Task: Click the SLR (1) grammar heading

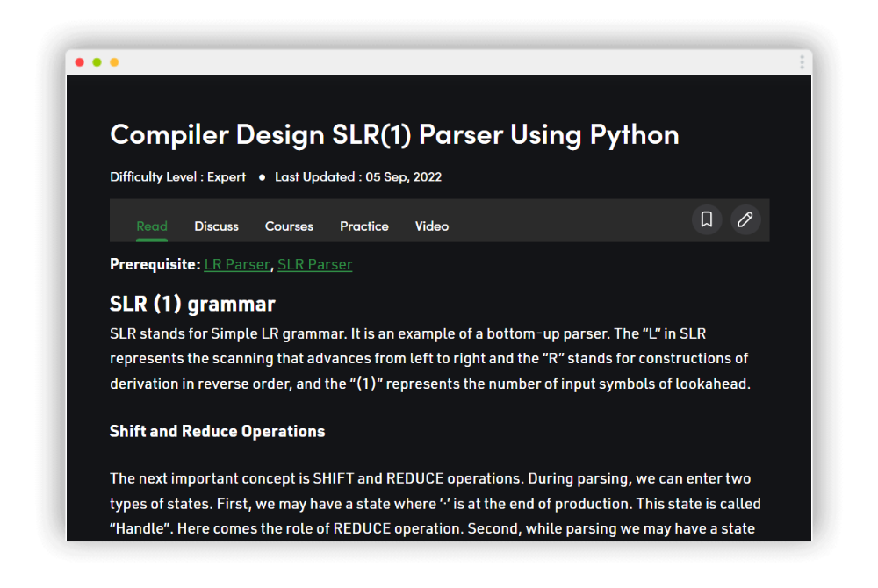Action: 192,305
